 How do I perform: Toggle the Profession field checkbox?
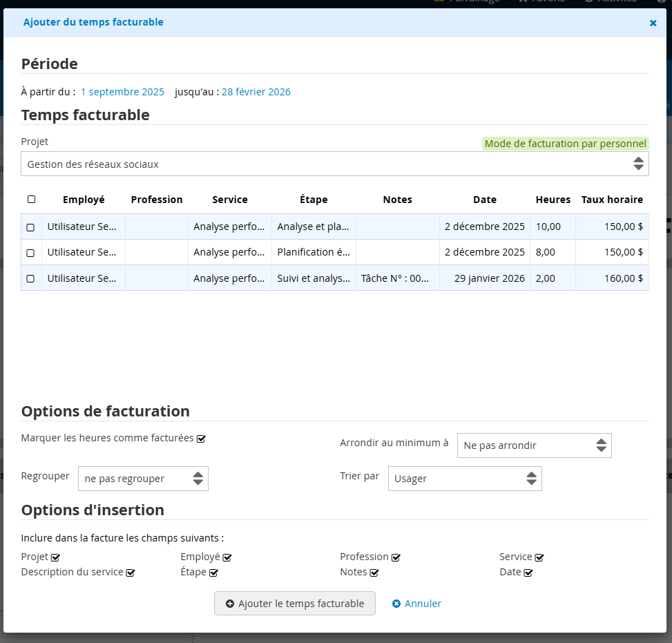coord(396,557)
